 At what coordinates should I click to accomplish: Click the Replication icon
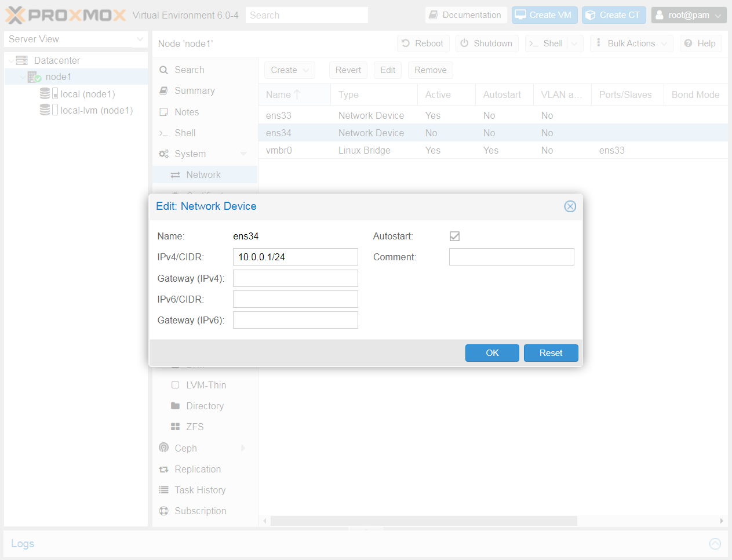tap(164, 470)
